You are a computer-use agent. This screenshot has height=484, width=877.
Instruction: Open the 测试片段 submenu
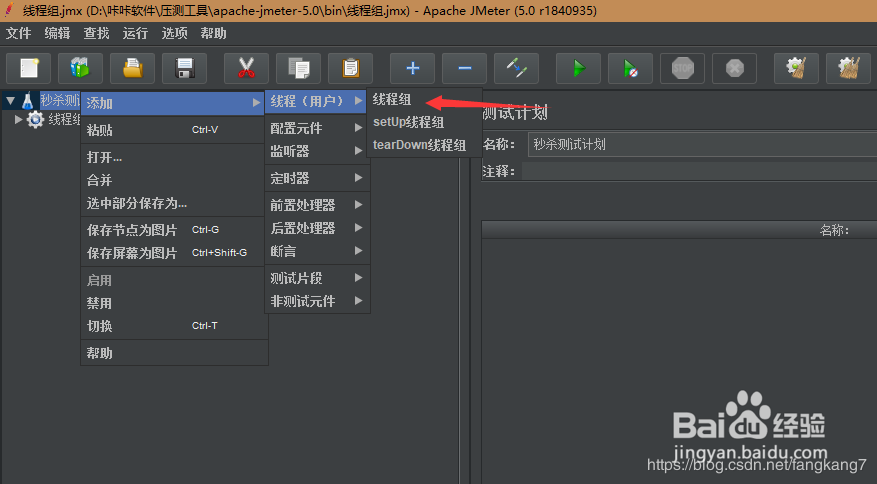point(317,278)
